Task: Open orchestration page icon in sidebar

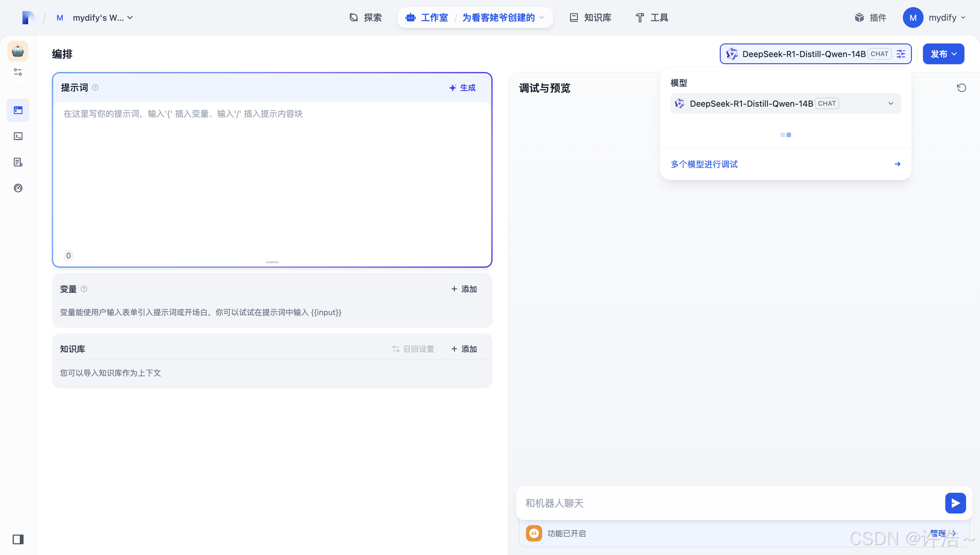Action: coord(18,110)
